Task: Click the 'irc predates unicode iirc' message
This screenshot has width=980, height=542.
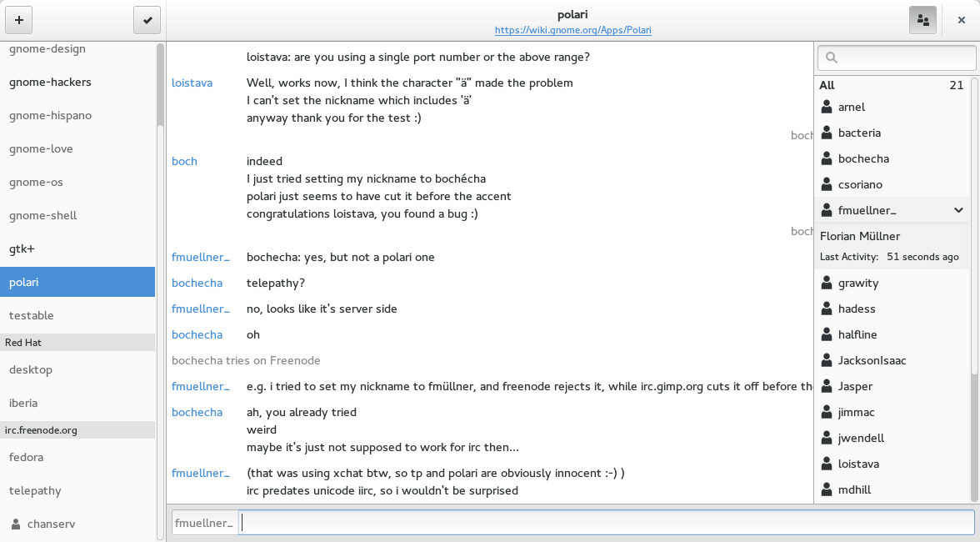Action: (382, 491)
